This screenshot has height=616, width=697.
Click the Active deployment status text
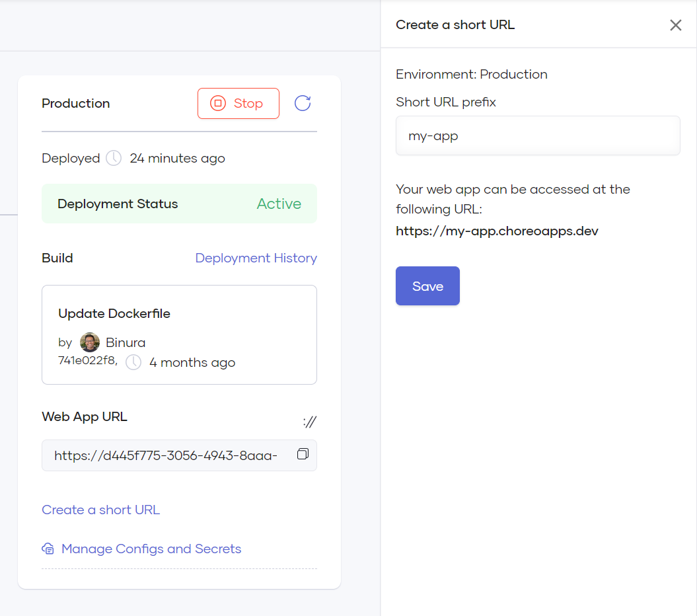(279, 204)
